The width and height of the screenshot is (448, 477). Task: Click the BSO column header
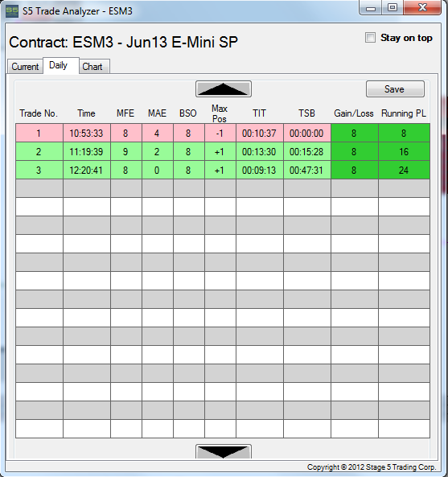point(188,113)
